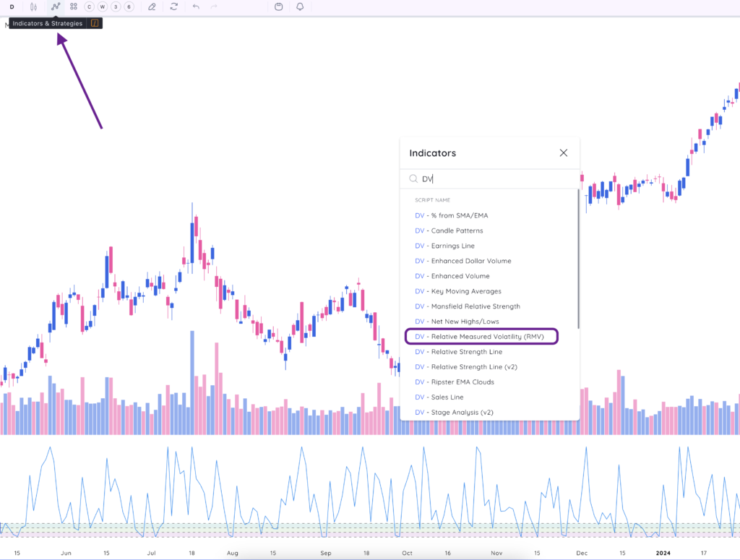The width and height of the screenshot is (740, 560).
Task: Click the refresh/sync arrows icon
Action: click(173, 7)
